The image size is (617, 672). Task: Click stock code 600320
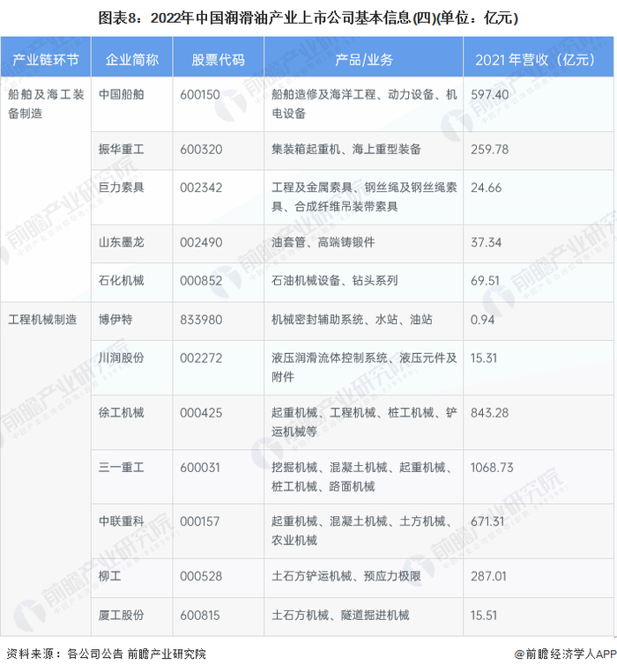pyautogui.click(x=201, y=150)
